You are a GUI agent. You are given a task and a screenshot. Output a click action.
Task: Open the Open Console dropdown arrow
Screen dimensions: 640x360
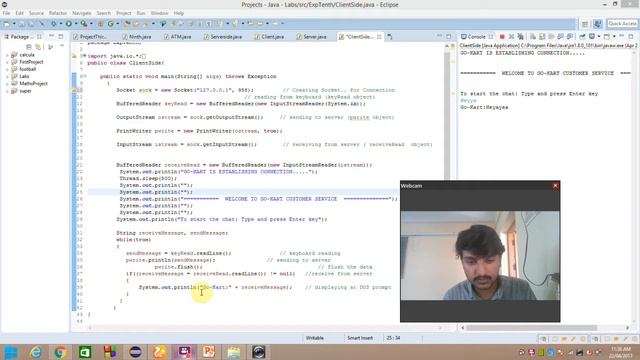click(x=614, y=37)
